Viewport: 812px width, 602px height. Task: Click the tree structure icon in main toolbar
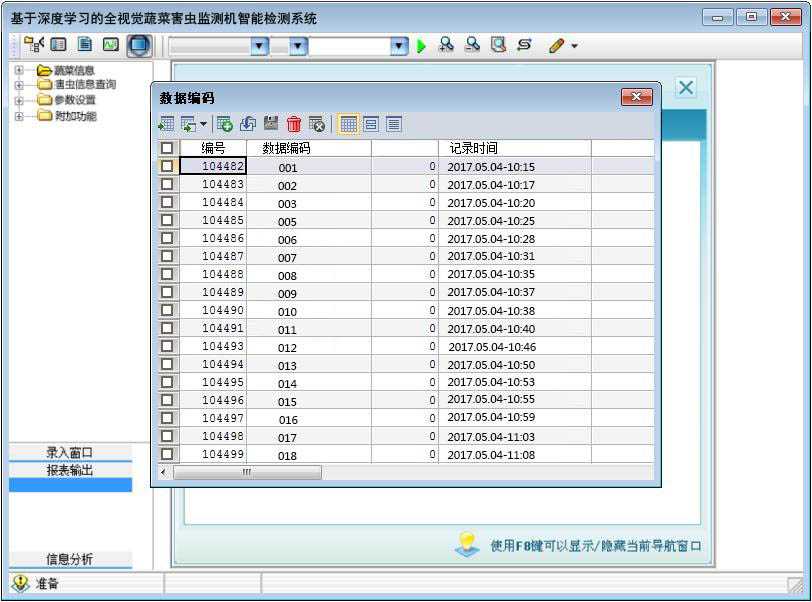click(x=34, y=45)
